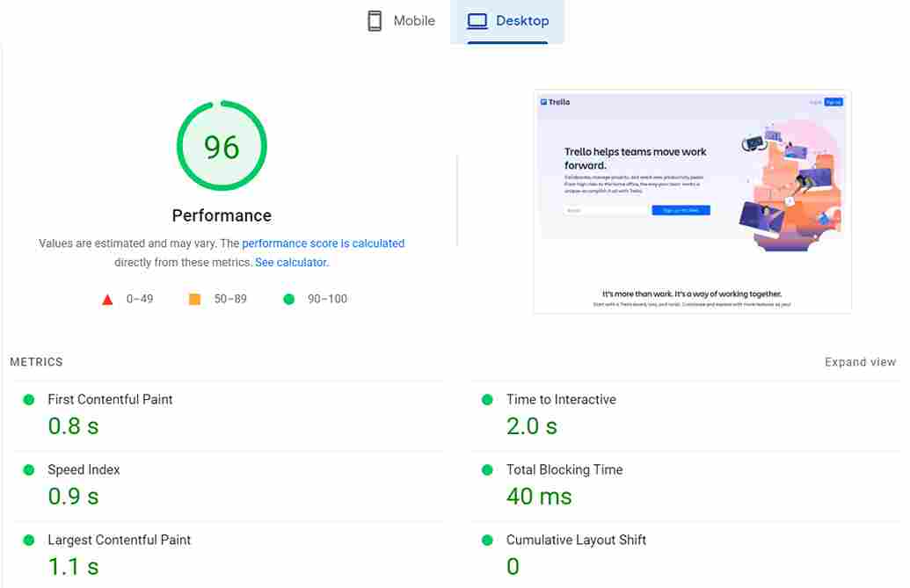910x588 pixels.
Task: Click the laptop icon on the Desktop tab
Action: pos(476,19)
